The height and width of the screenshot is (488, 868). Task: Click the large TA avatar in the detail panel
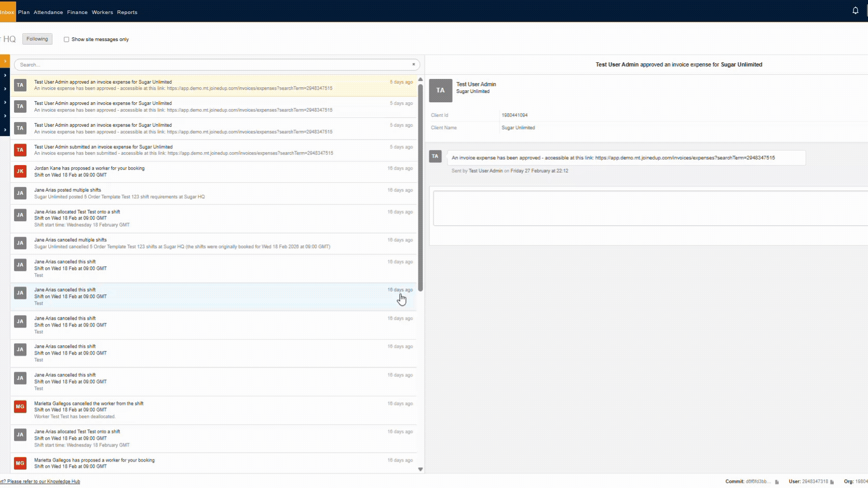(440, 90)
